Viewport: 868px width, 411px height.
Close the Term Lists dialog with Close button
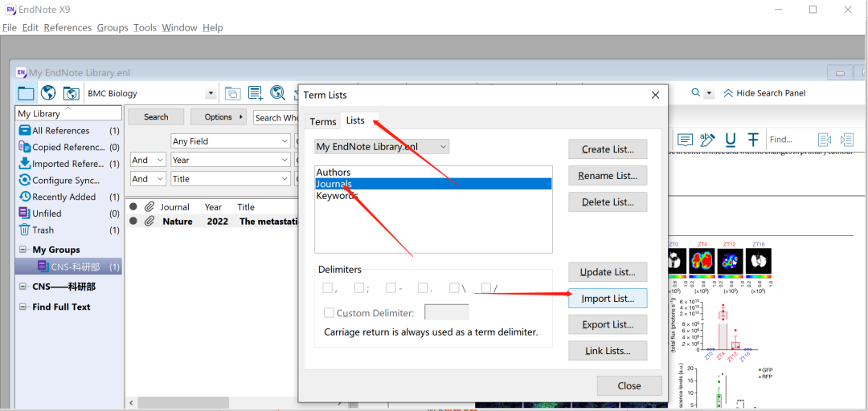pyautogui.click(x=629, y=385)
